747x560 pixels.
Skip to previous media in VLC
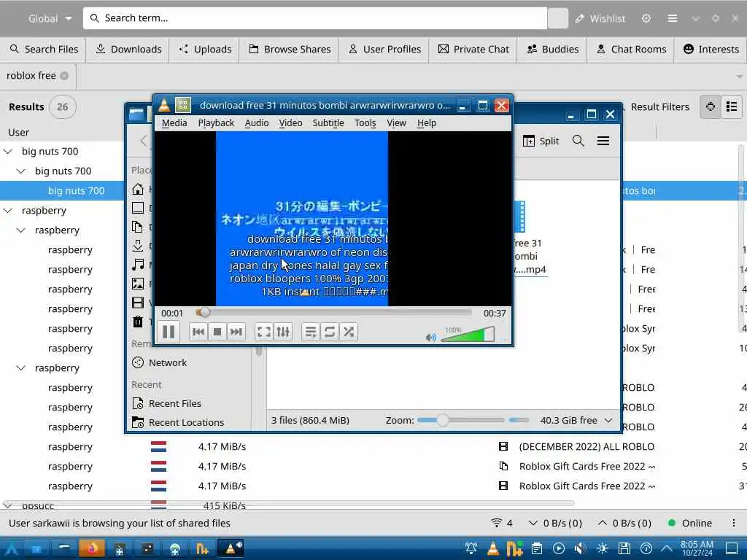click(x=198, y=332)
